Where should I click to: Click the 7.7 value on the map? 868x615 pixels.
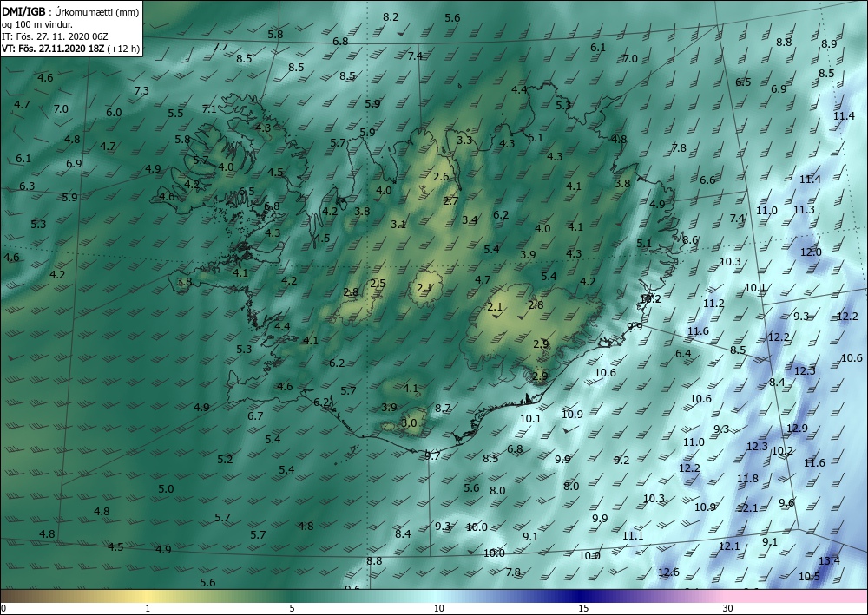point(220,47)
